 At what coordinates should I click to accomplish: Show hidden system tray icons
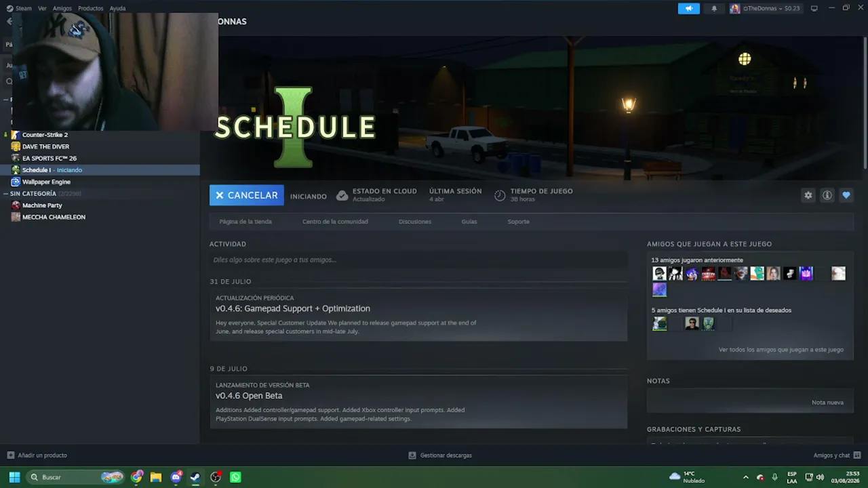[x=746, y=477]
